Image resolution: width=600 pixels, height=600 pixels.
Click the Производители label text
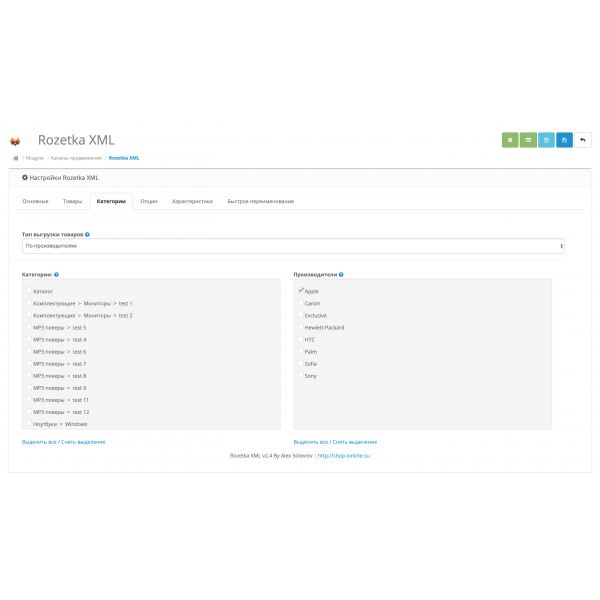(315, 275)
